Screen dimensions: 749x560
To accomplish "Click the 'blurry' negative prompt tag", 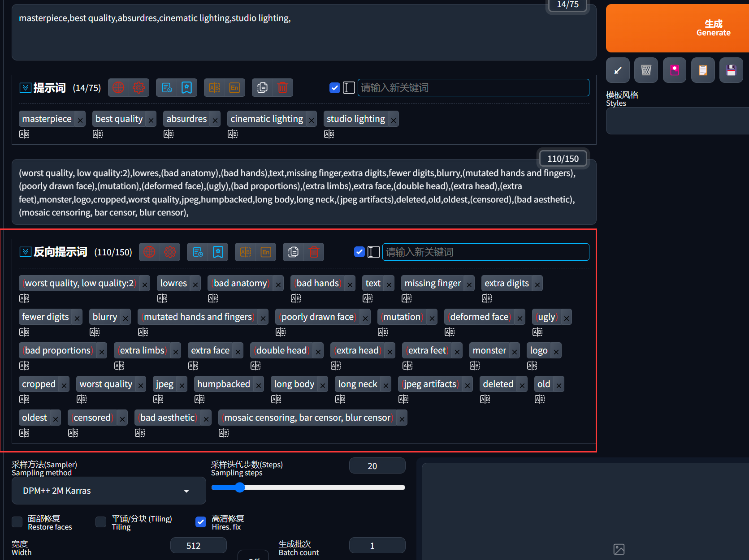I will point(104,317).
